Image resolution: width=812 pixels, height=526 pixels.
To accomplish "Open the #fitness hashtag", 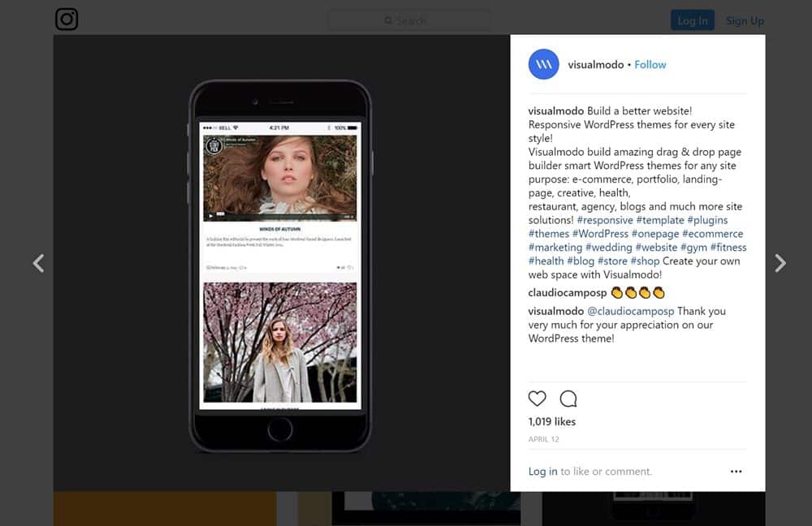I will click(728, 248).
